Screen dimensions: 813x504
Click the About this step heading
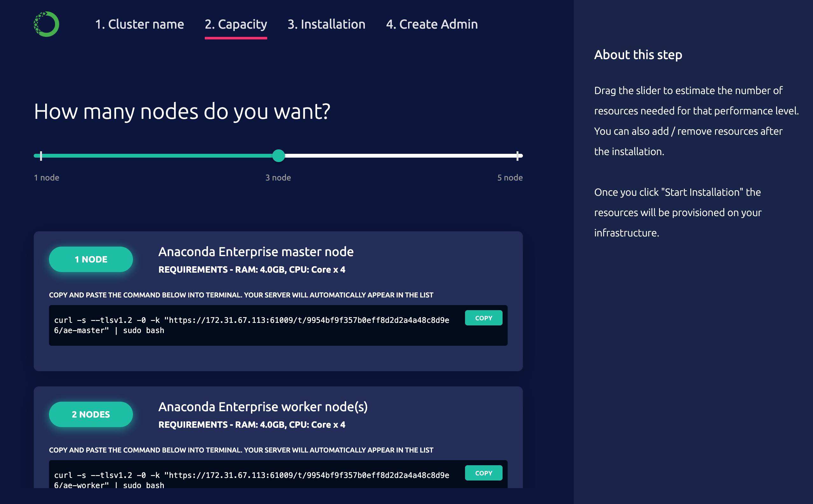click(638, 55)
